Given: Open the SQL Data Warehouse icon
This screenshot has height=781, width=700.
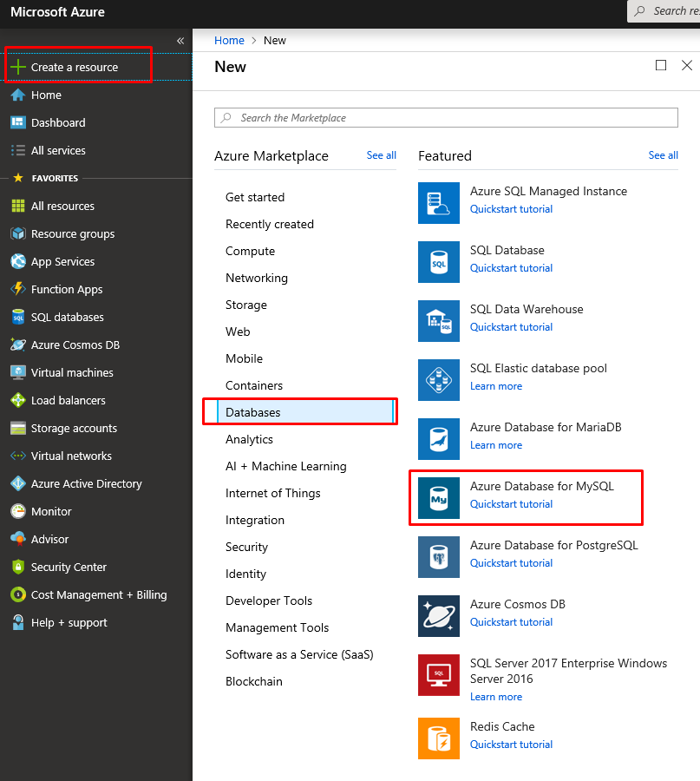Looking at the screenshot, I should click(x=439, y=321).
